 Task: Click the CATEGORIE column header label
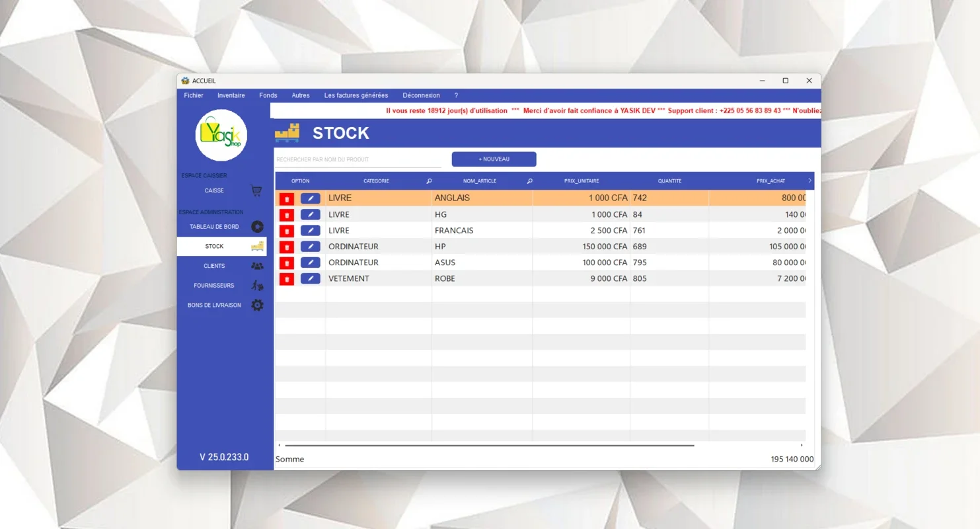point(376,181)
